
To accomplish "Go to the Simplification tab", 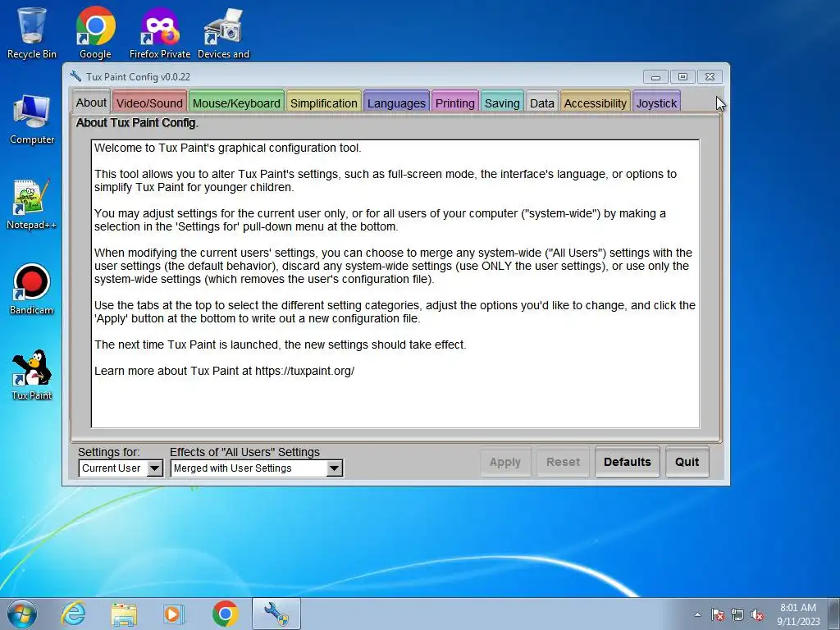I will point(323,103).
